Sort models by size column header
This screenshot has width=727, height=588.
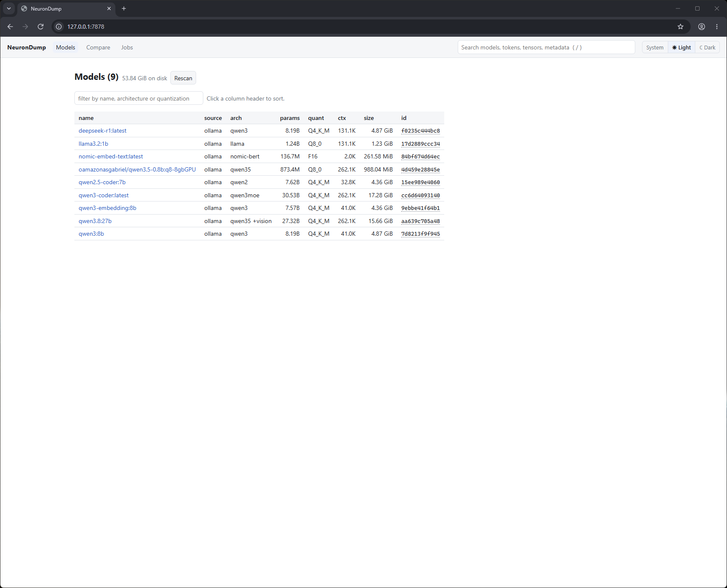pyautogui.click(x=369, y=118)
